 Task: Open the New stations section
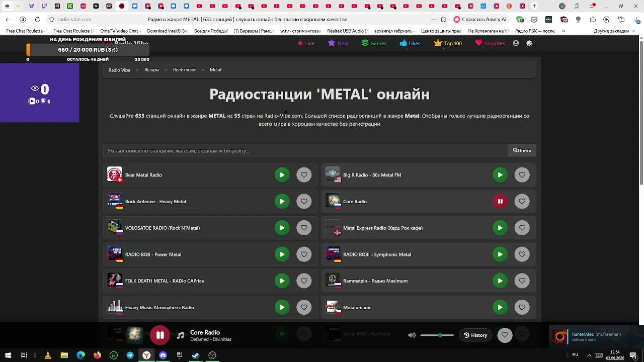(x=338, y=43)
